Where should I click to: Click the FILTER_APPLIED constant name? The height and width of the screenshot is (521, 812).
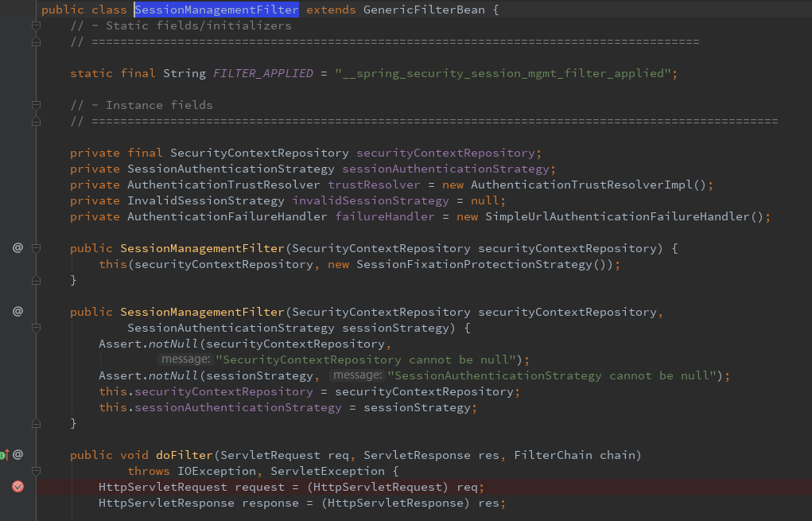[263, 73]
